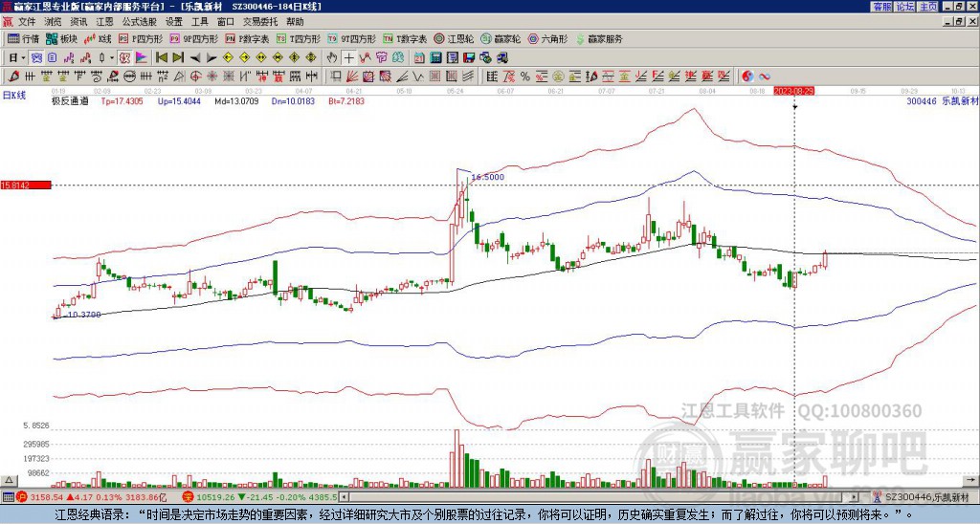Viewport: 980px width, 524px height.
Task: Click the red 15.8142 price tag
Action: point(26,185)
